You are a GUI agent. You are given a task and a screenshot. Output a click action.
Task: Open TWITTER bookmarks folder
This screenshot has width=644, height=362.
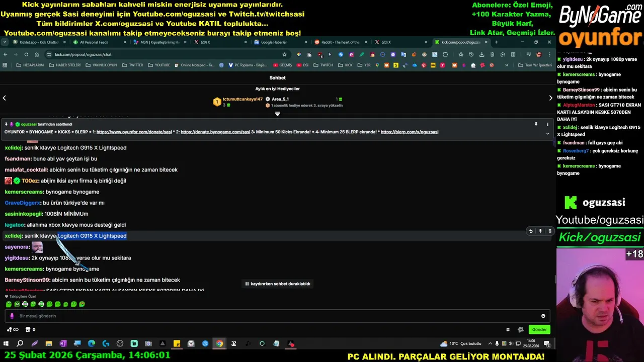pyautogui.click(x=132, y=65)
